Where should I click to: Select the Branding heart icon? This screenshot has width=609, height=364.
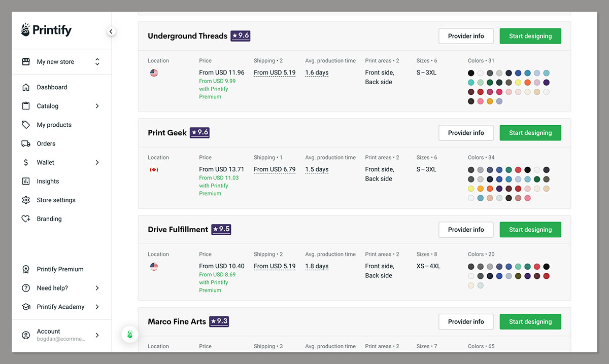(x=26, y=219)
